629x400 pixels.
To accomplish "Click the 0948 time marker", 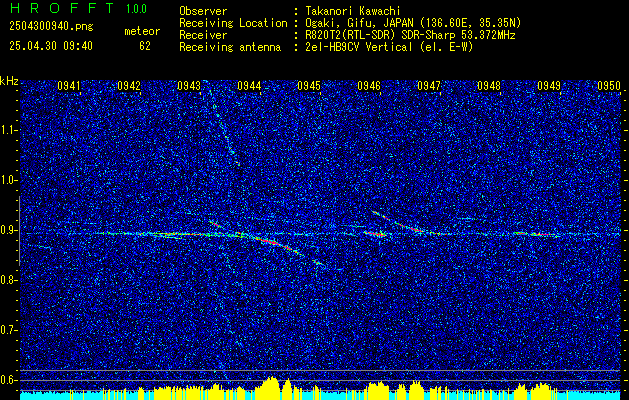I will pyautogui.click(x=489, y=86).
